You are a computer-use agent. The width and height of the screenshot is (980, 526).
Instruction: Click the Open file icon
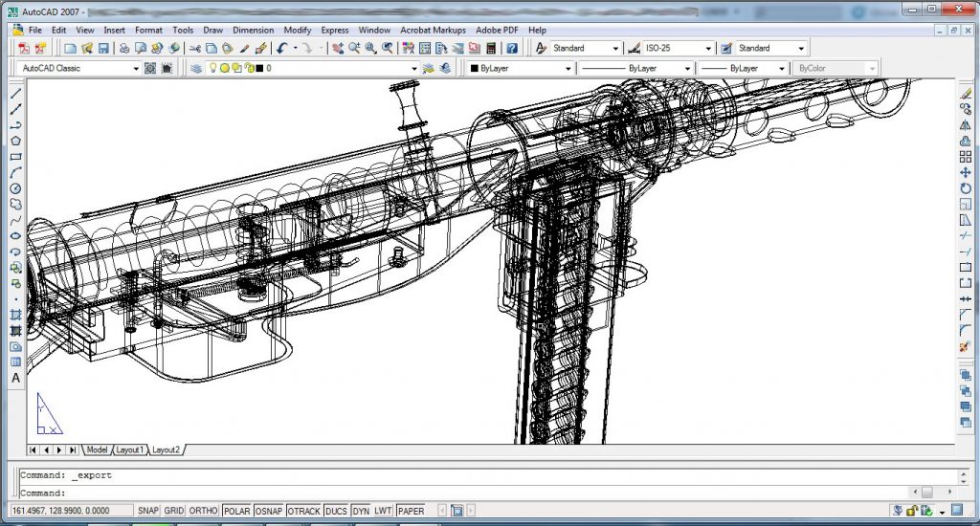point(87,48)
